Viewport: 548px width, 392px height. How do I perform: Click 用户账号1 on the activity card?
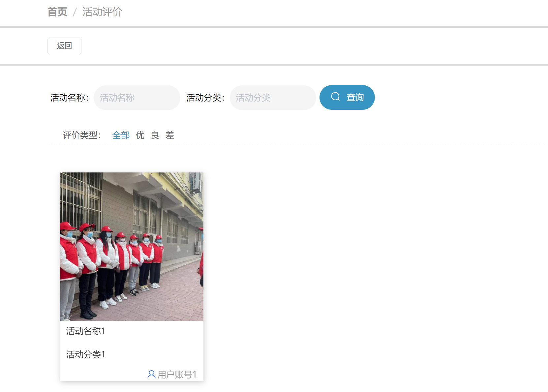(177, 374)
